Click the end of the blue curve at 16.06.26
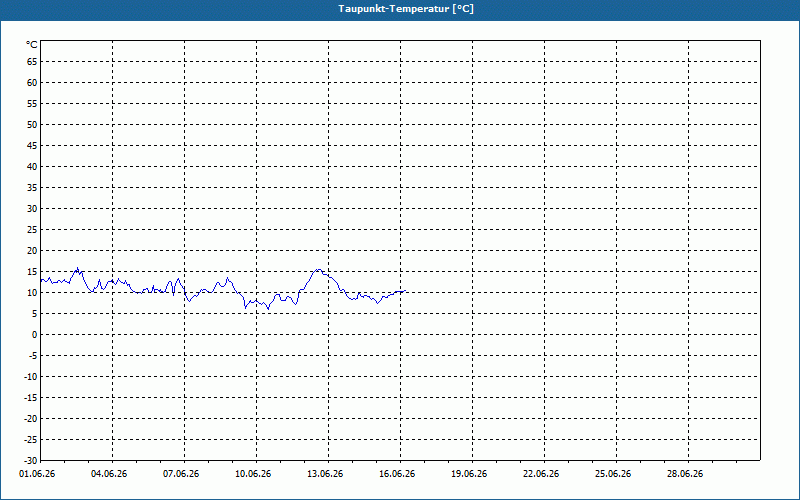Viewport: 800px width, 500px height. [405, 291]
